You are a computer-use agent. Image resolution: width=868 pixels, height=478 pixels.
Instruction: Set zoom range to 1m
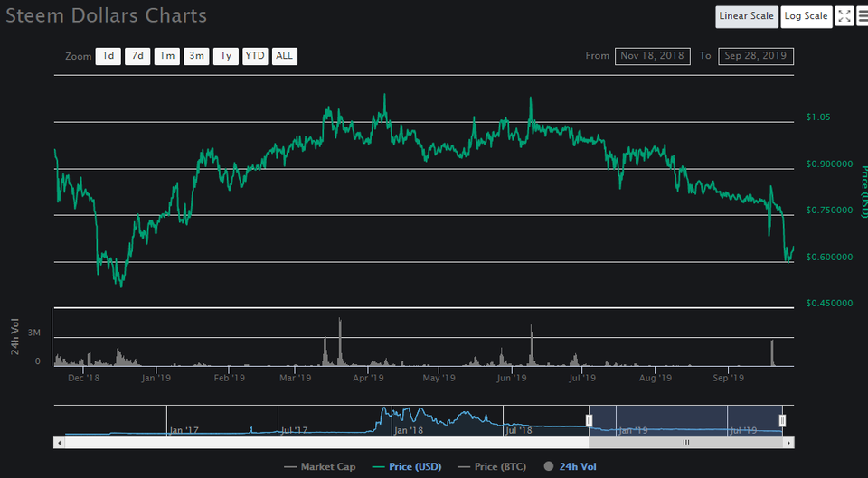point(166,56)
